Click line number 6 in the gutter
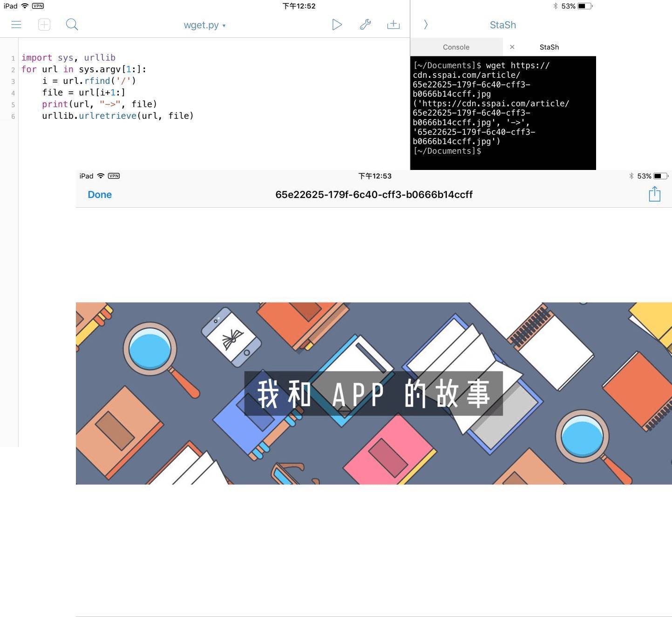The image size is (672, 617). (13, 116)
